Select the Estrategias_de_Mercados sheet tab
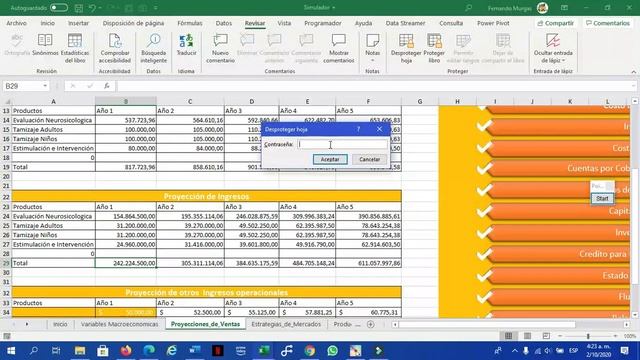 (x=286, y=324)
